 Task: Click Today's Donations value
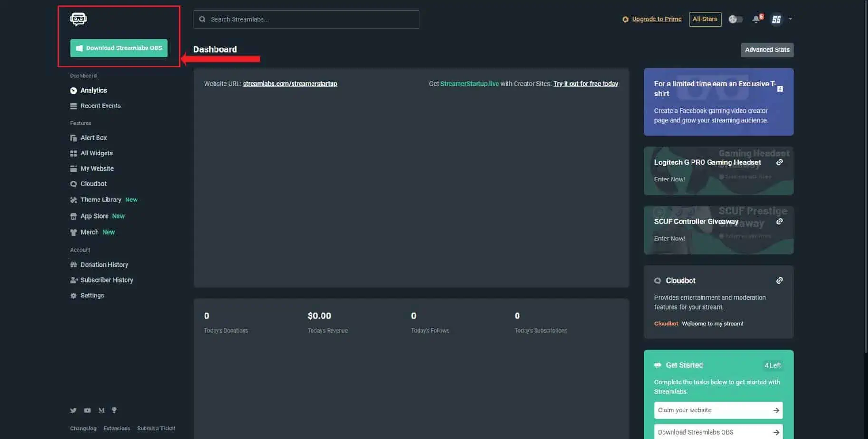pyautogui.click(x=206, y=316)
